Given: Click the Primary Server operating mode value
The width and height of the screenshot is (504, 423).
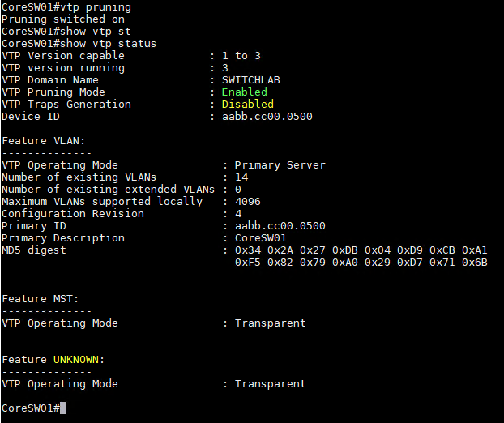Looking at the screenshot, I should tap(280, 165).
